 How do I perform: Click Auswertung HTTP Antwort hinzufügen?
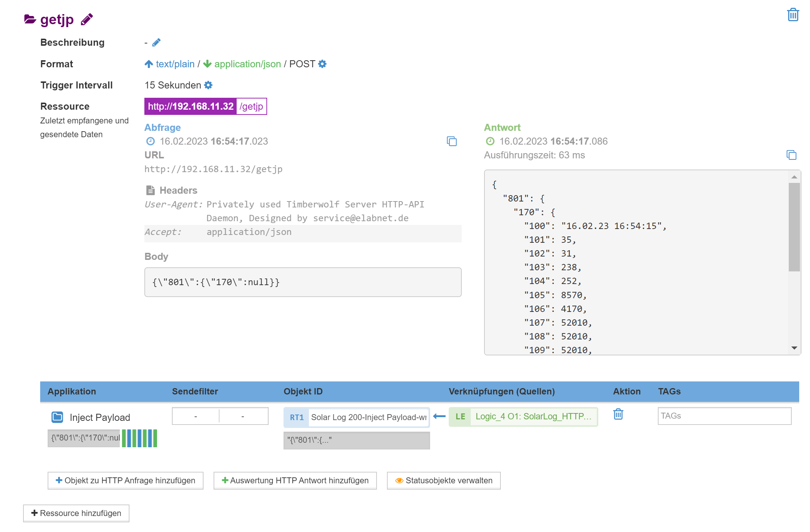[295, 481]
